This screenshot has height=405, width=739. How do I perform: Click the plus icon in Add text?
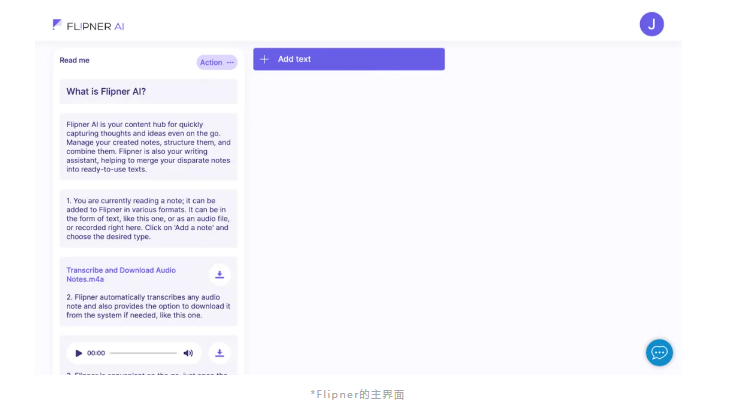click(264, 59)
